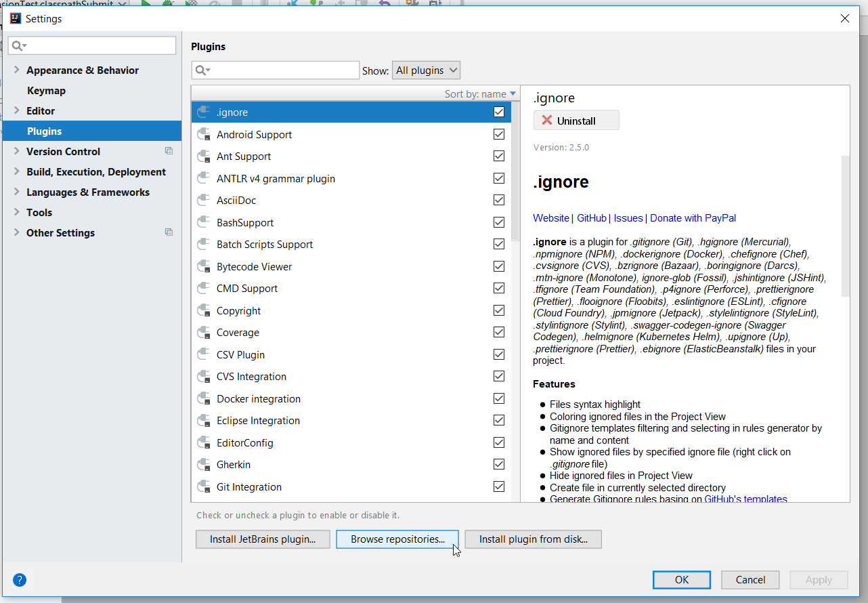868x603 pixels.
Task: Open the Website link for .ignore
Action: click(x=551, y=218)
